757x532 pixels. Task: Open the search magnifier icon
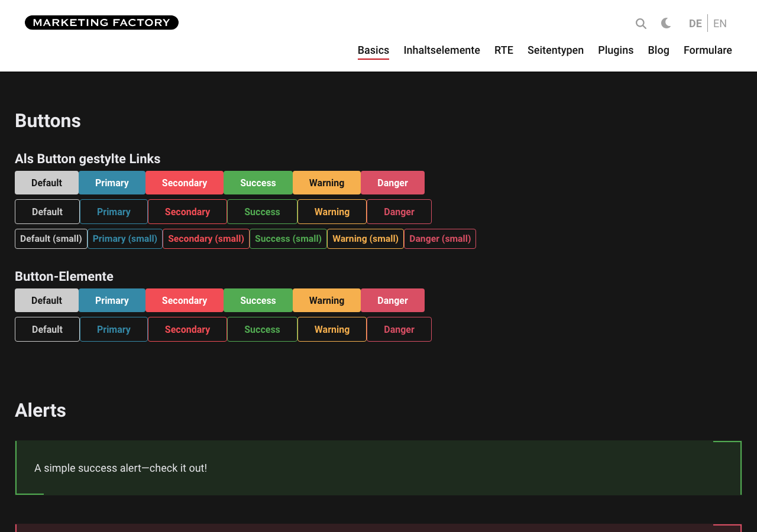point(641,24)
